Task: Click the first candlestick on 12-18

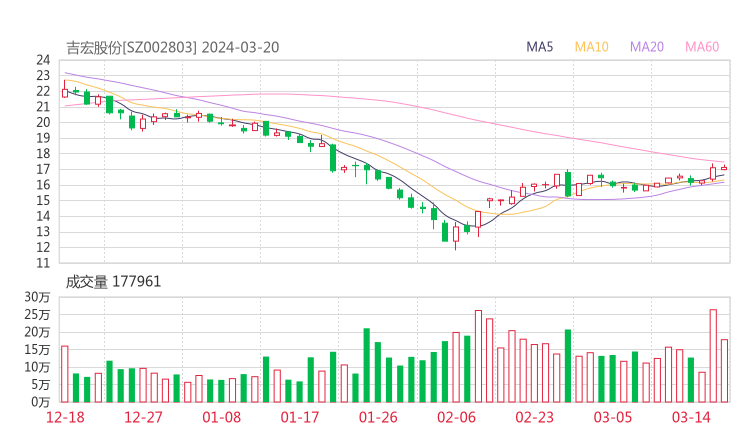Action: (x=65, y=90)
